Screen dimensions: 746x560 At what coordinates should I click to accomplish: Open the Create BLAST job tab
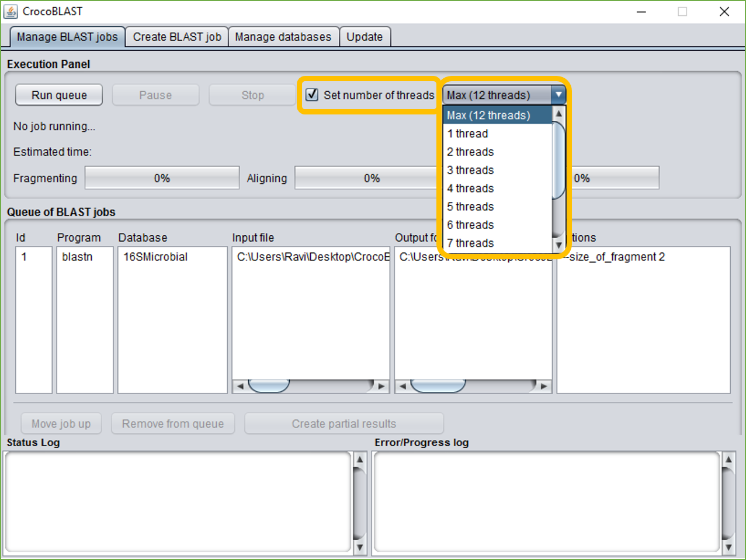point(177,37)
